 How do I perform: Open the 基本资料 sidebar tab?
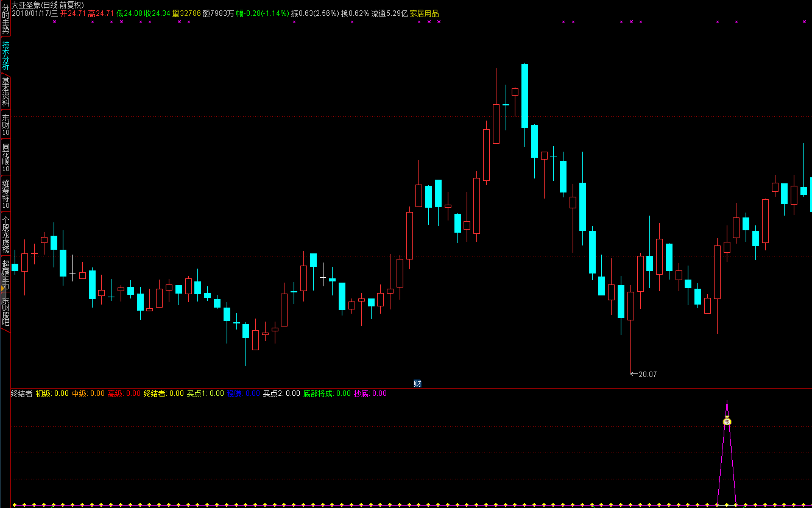tap(5, 92)
